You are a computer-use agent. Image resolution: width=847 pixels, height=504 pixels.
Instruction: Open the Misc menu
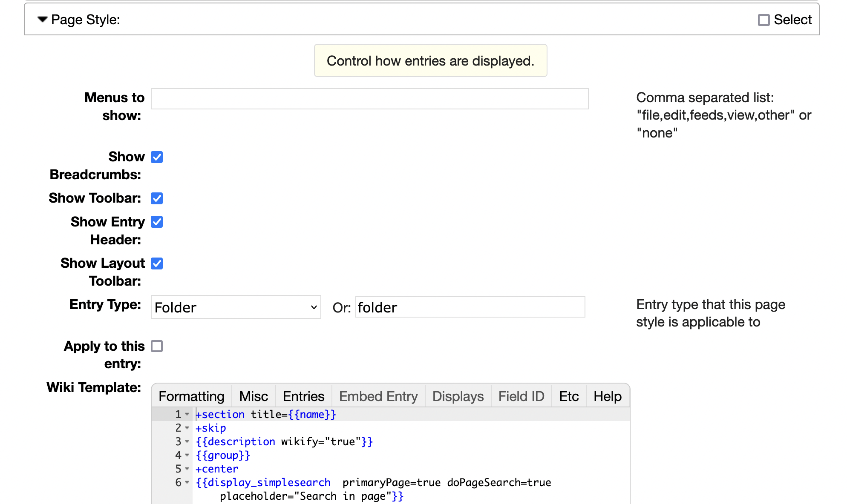pyautogui.click(x=254, y=396)
